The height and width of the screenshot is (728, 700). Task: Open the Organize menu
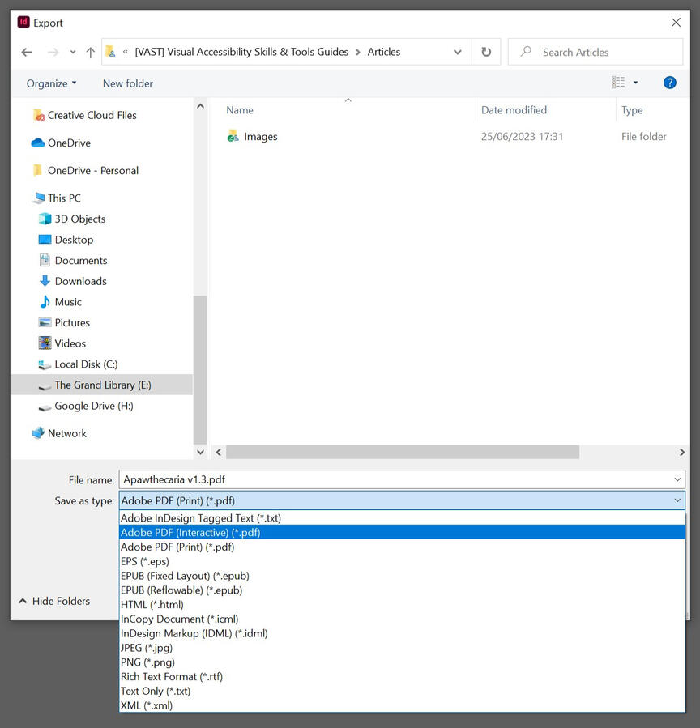tap(50, 83)
